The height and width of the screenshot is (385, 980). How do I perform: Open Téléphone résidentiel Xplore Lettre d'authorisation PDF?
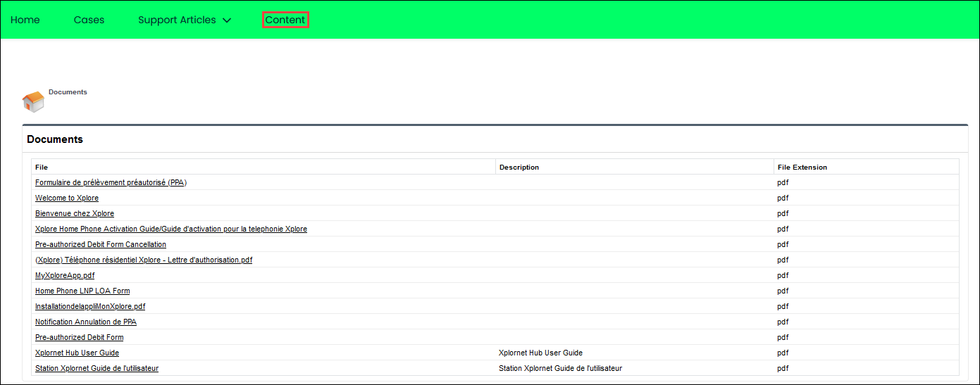click(144, 260)
